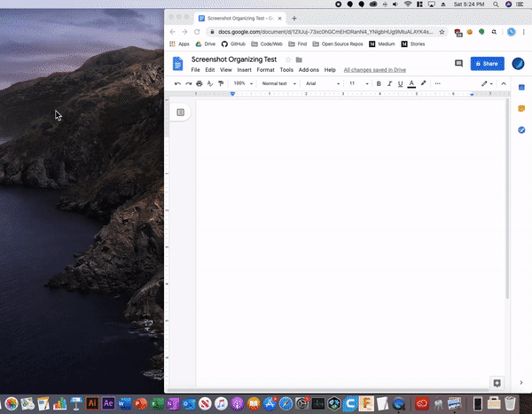Open the Help menu
532x414 pixels.
(x=330, y=70)
